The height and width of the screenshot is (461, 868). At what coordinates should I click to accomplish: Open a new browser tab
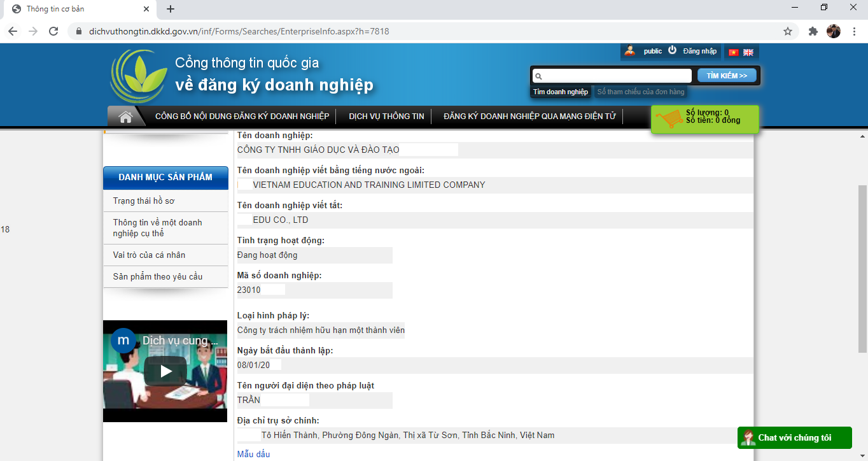point(171,9)
